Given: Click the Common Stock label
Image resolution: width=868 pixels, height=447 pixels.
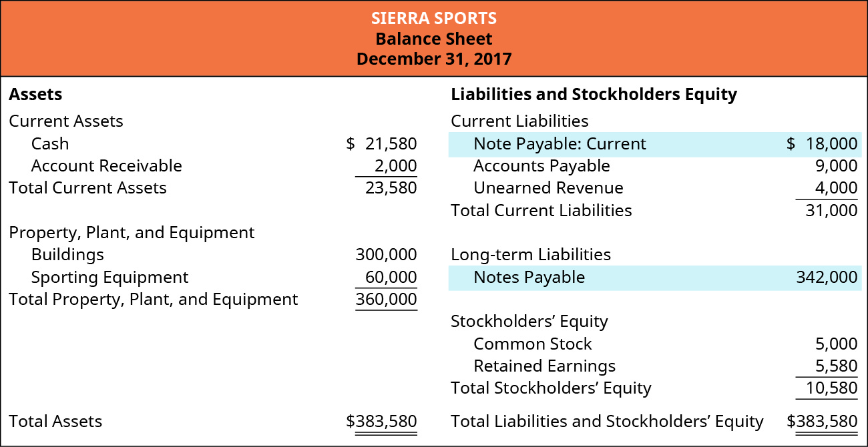Looking at the screenshot, I should click(532, 344).
